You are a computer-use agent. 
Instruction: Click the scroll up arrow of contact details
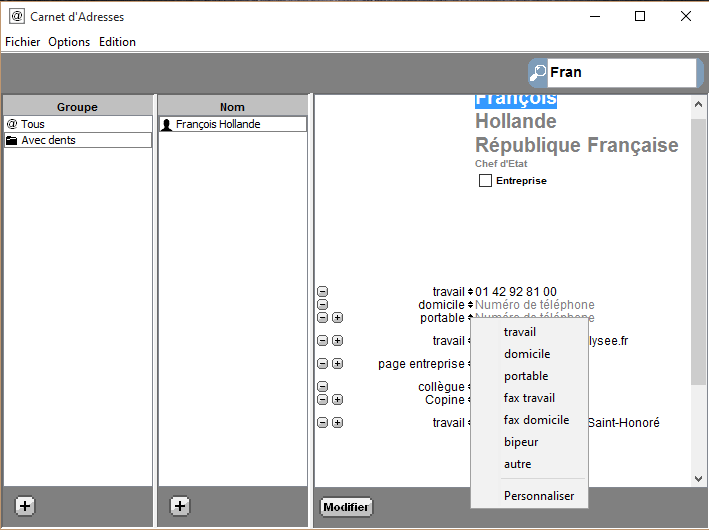[698, 104]
